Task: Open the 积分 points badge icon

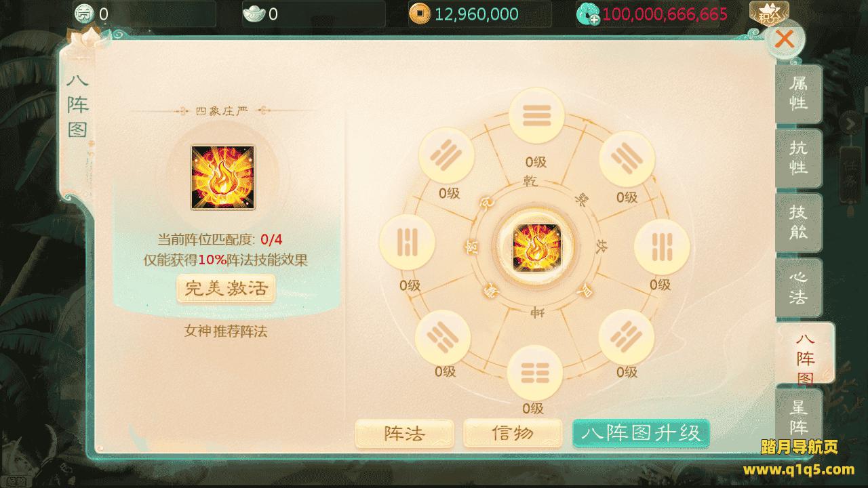Action: tap(769, 14)
